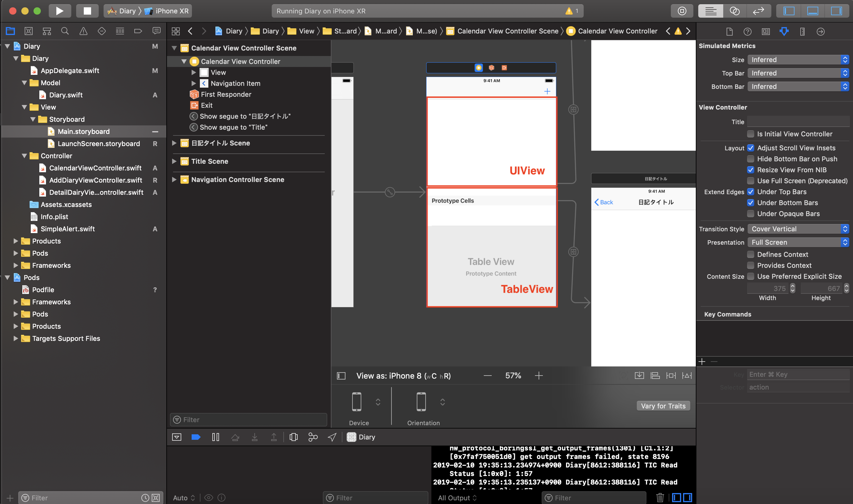Select CalendarViewController.swift in navigator
Screen dimensions: 853x504
(95, 168)
